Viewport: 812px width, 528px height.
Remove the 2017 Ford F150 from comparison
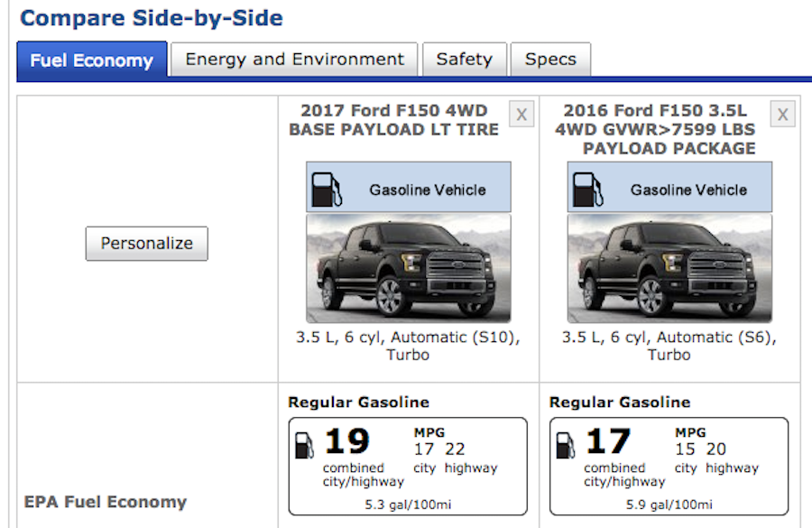pos(521,114)
